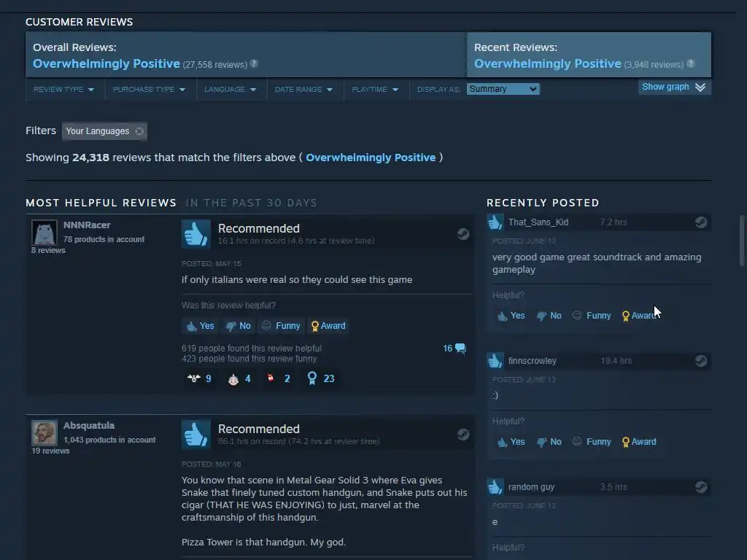This screenshot has height=560, width=747.
Task: Click the Steam logo icon on Absquatula's review
Action: tap(463, 435)
